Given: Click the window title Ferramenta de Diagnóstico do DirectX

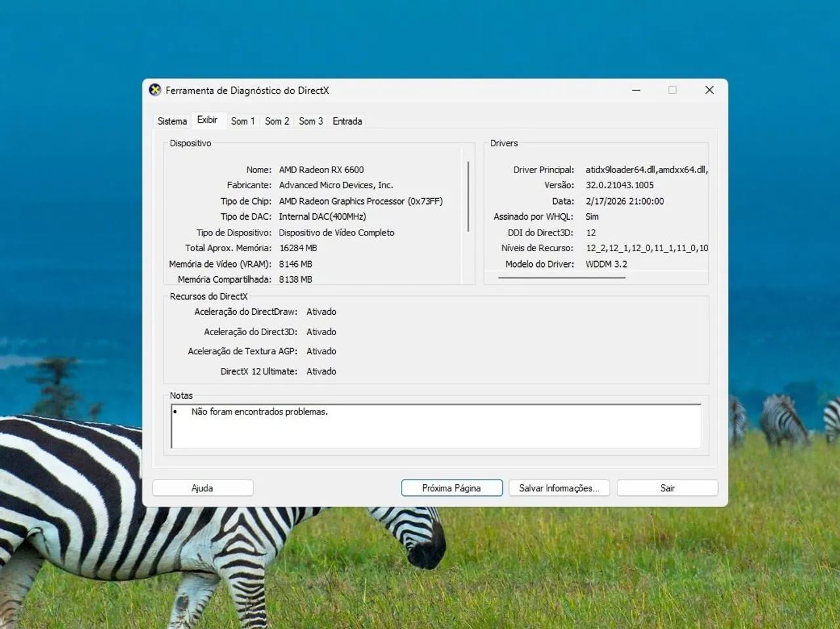Looking at the screenshot, I should [x=247, y=91].
